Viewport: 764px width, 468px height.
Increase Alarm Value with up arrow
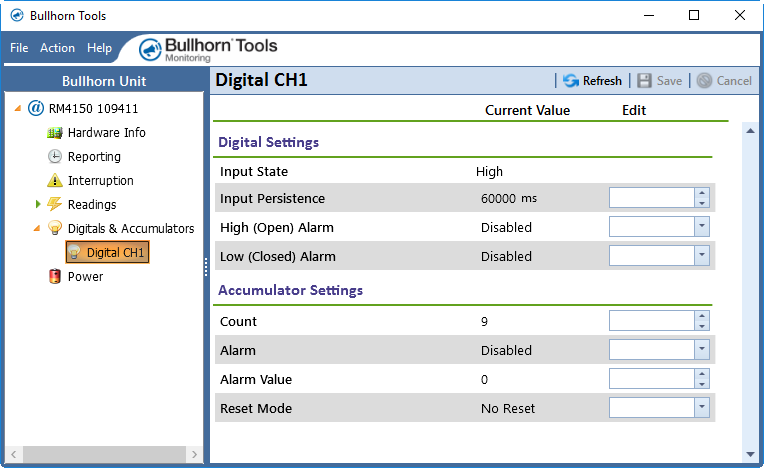click(x=702, y=374)
